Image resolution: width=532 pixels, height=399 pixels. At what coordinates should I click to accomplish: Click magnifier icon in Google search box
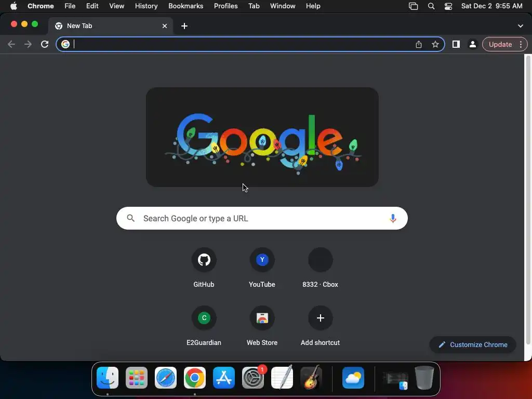click(130, 218)
